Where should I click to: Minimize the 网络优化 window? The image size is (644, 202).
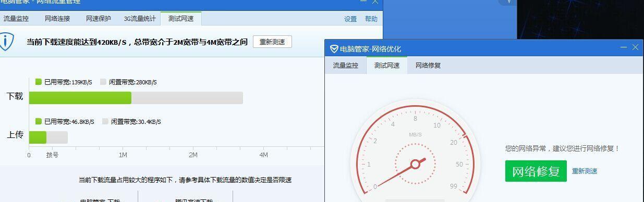coord(624,47)
